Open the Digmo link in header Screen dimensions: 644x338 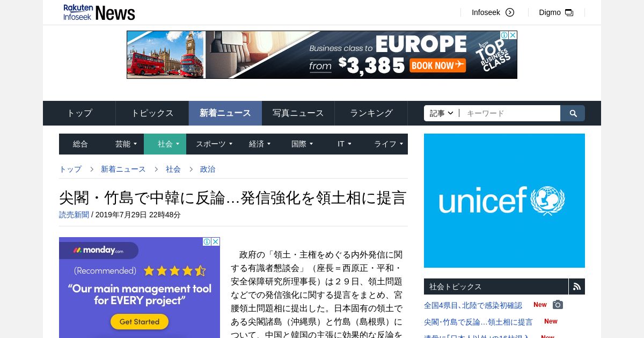point(550,12)
